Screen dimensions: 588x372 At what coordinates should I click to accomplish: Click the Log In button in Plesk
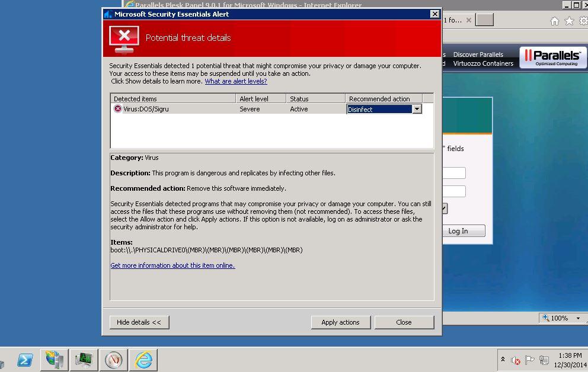click(464, 231)
